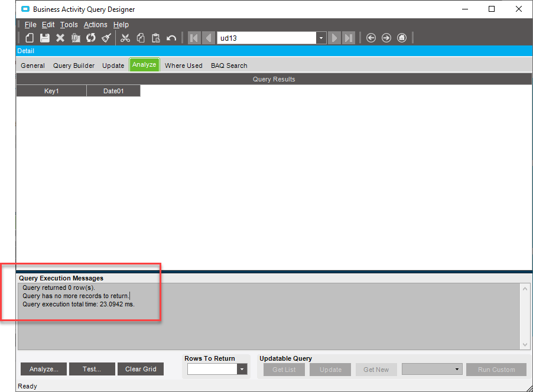Go to next record arrow icon
The image size is (533, 392).
[x=334, y=38]
